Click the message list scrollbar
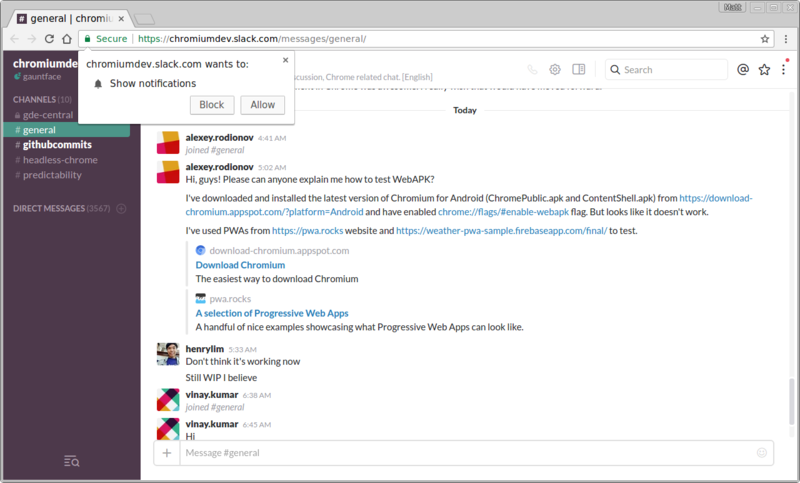 point(792,401)
